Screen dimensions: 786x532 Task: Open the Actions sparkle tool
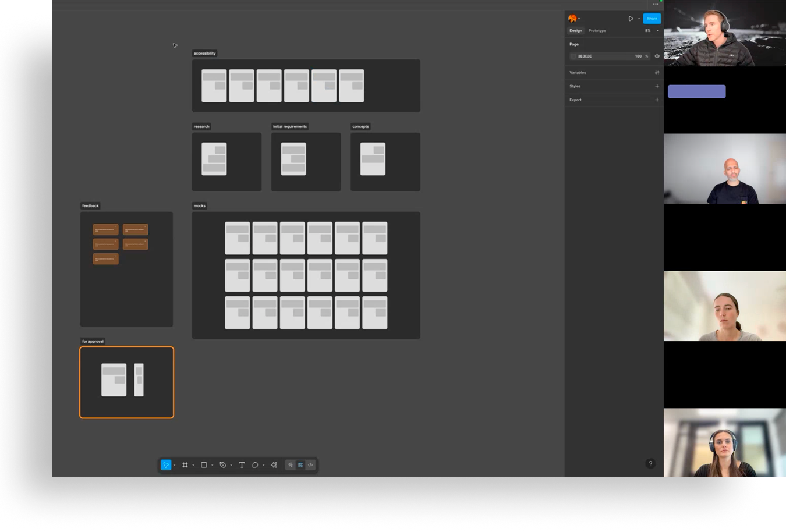274,465
